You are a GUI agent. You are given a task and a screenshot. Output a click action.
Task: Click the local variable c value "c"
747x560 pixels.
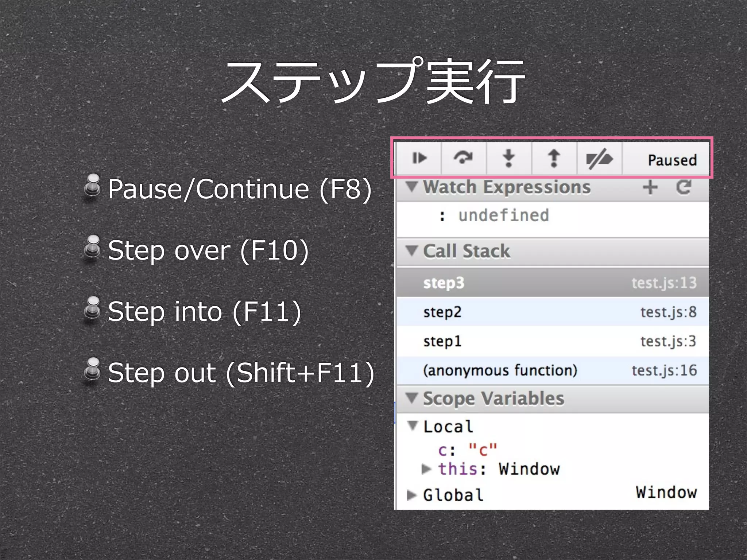tap(483, 451)
